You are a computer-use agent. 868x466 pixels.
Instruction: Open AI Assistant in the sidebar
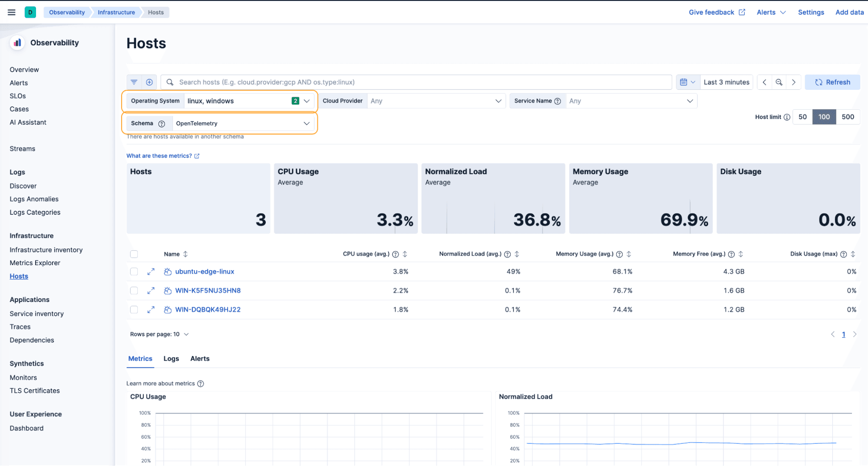click(28, 122)
